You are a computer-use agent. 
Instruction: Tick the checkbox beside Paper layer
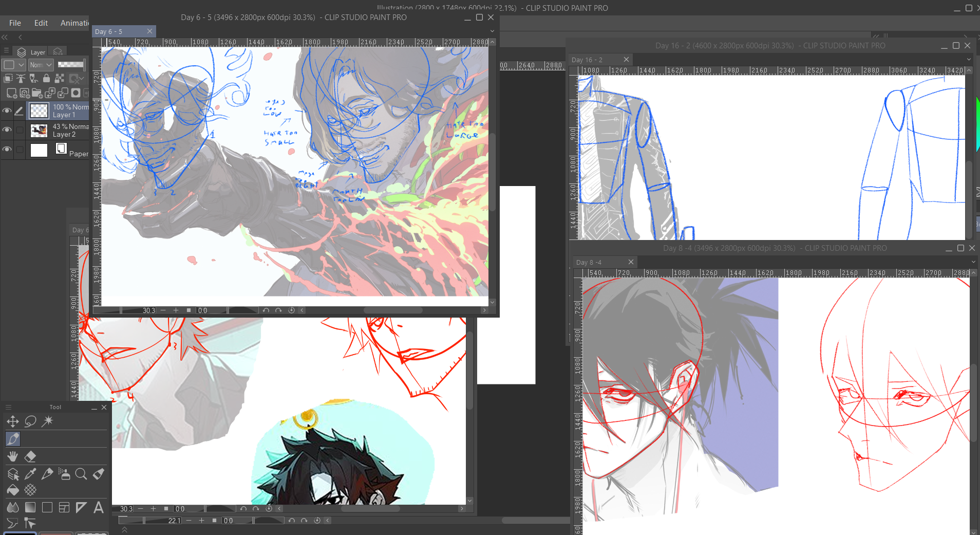[x=20, y=150]
